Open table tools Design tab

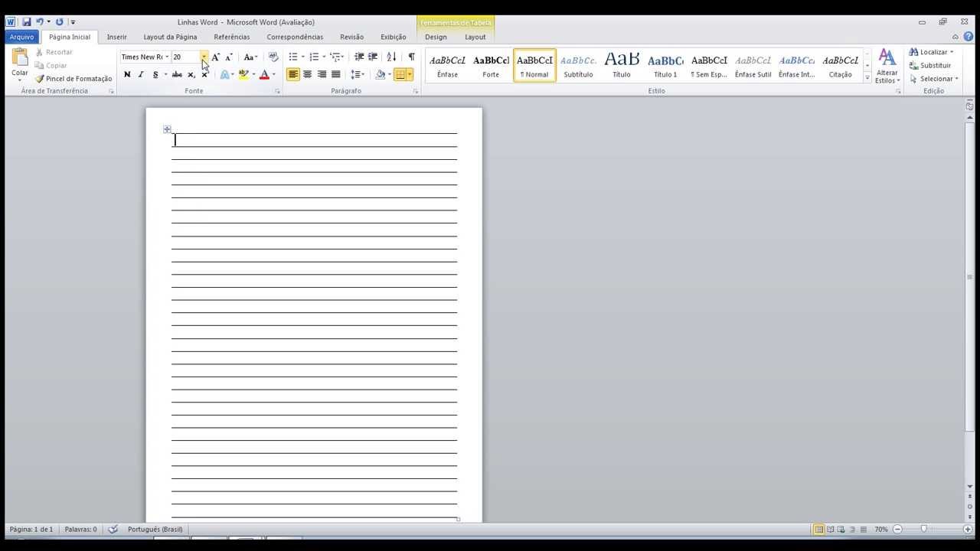(x=436, y=37)
